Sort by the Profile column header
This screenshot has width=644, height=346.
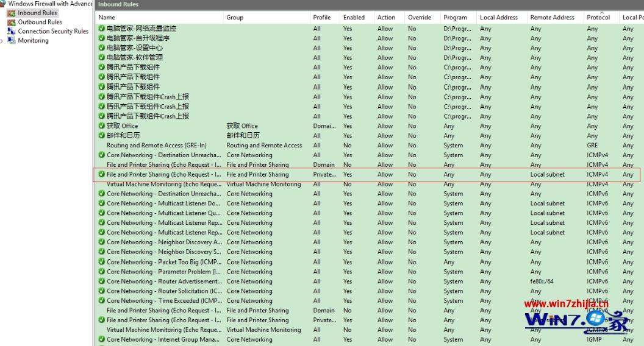(321, 17)
